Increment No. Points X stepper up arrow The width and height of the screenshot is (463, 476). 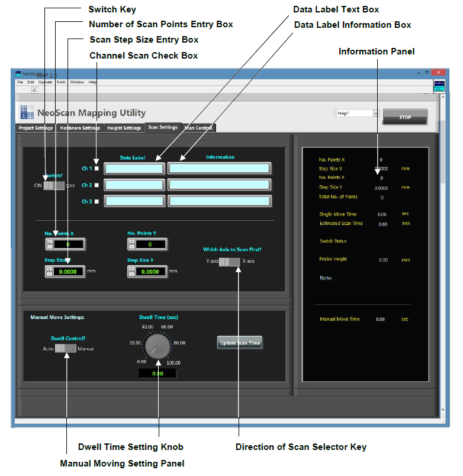(x=49, y=242)
